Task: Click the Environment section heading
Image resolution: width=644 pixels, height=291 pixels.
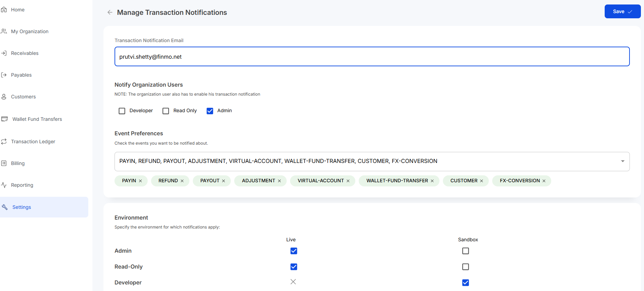Action: pyautogui.click(x=131, y=218)
